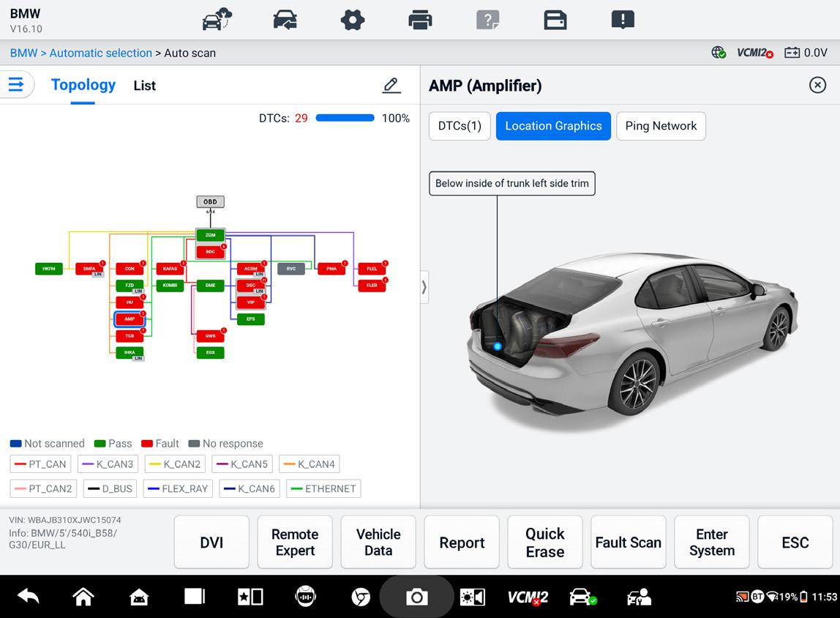Collapse the side panel with arrow handle
The height and width of the screenshot is (618, 840).
click(x=424, y=287)
